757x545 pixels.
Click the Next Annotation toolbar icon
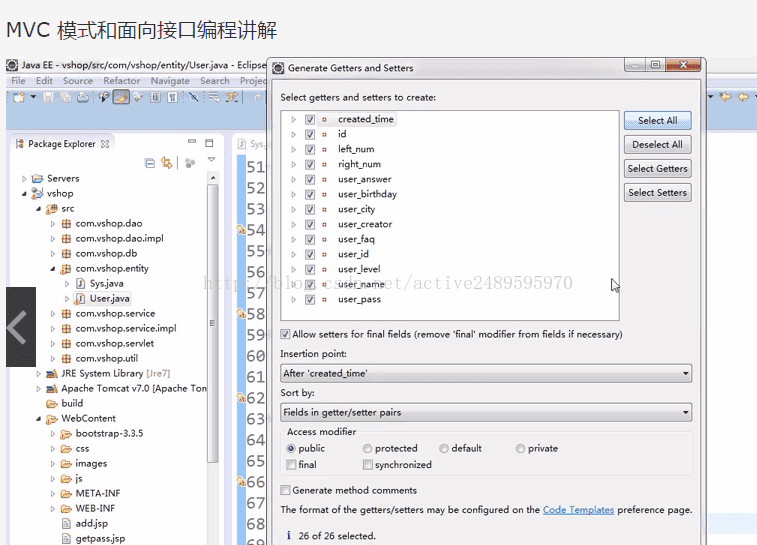click(x=232, y=97)
